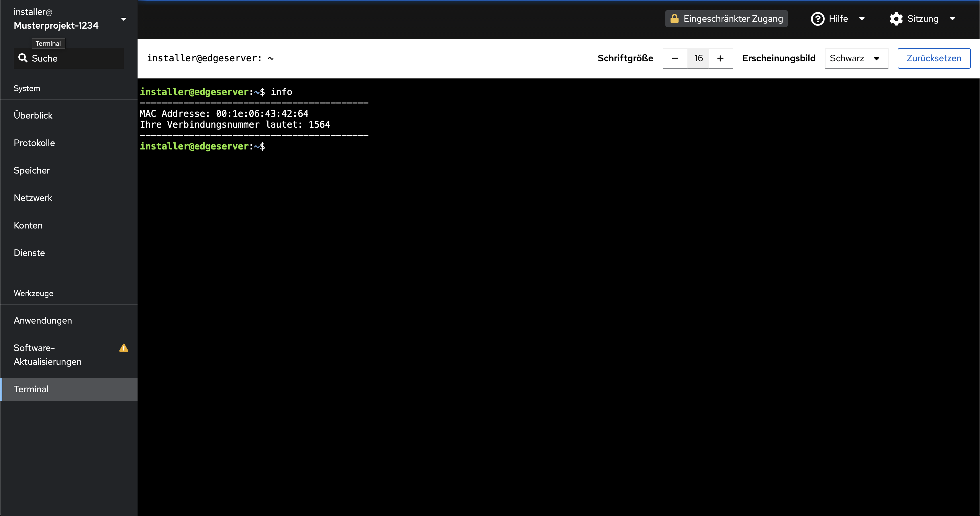Open the Erscheinungsbild Schwarz dropdown

pyautogui.click(x=856, y=58)
